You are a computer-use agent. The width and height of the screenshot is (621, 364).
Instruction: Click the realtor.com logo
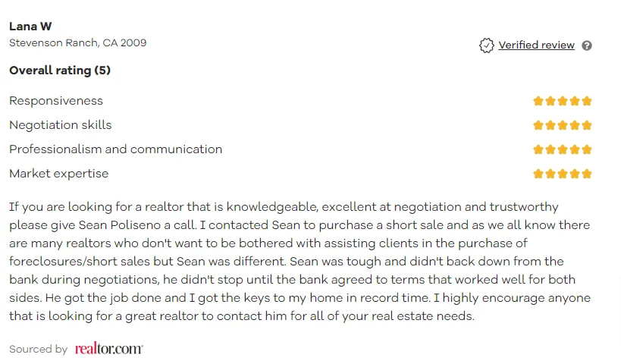point(109,348)
